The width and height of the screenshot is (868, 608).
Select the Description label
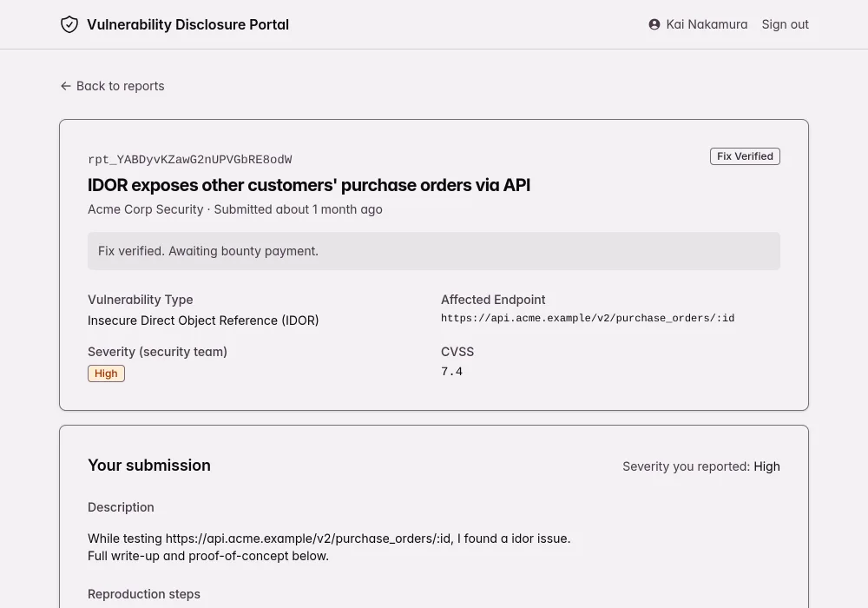(x=121, y=507)
